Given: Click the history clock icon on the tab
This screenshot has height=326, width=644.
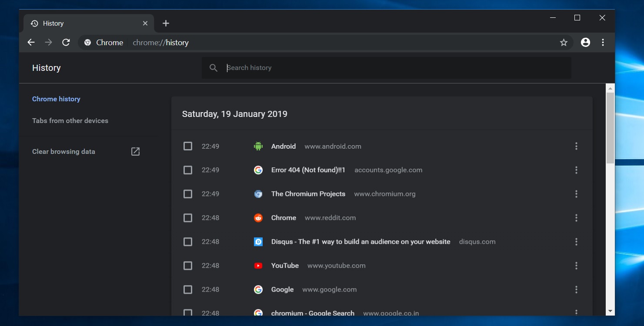Looking at the screenshot, I should click(34, 23).
